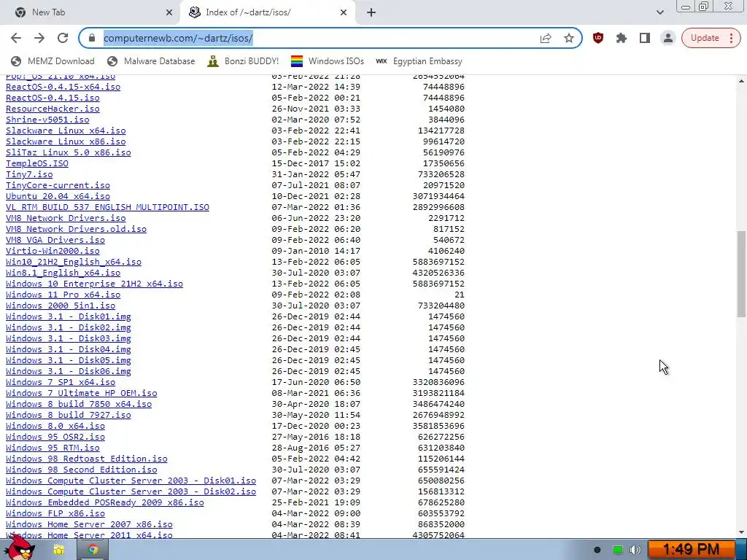Expand the tab search chevron
The image size is (747, 560).
[x=659, y=12]
